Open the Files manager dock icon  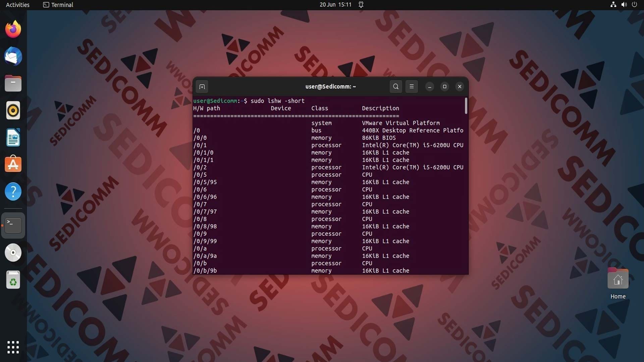pyautogui.click(x=13, y=83)
